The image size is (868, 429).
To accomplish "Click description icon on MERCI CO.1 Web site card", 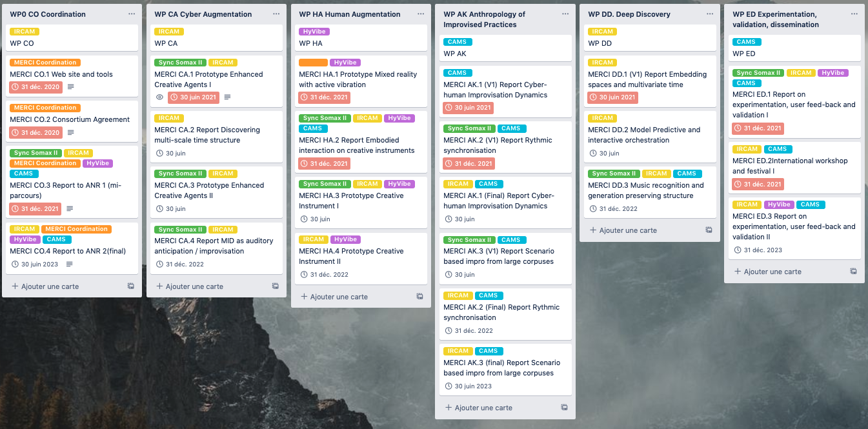I will pyautogui.click(x=71, y=87).
